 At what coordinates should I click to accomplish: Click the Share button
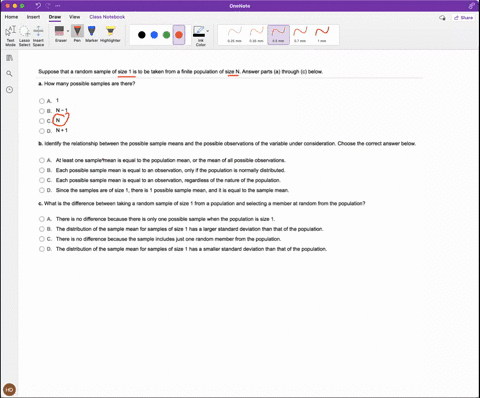point(463,18)
